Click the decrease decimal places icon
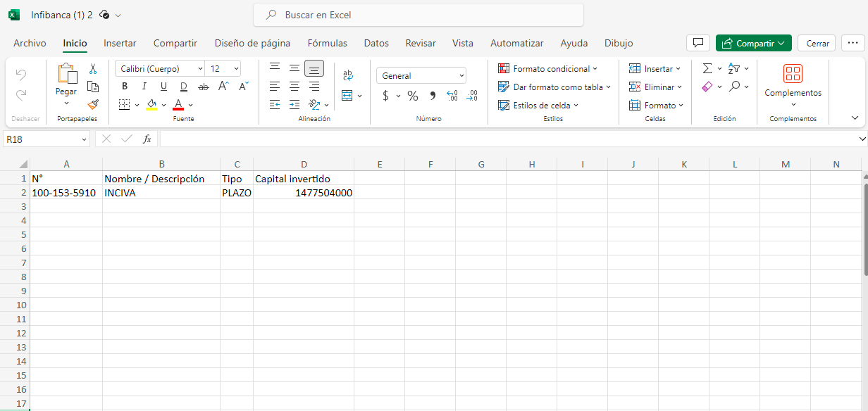This screenshot has width=868, height=411. tap(472, 96)
